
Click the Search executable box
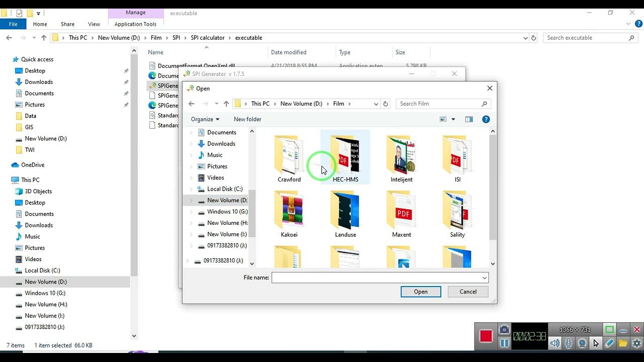tap(590, 38)
